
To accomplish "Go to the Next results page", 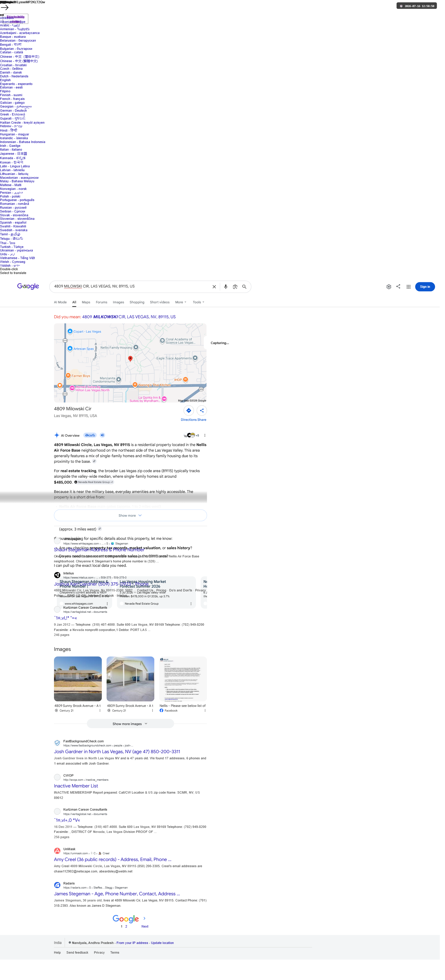I will point(147,938).
